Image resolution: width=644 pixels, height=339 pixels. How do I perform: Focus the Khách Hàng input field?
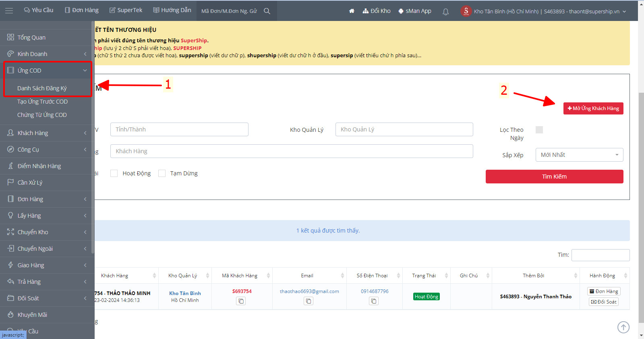pyautogui.click(x=292, y=151)
